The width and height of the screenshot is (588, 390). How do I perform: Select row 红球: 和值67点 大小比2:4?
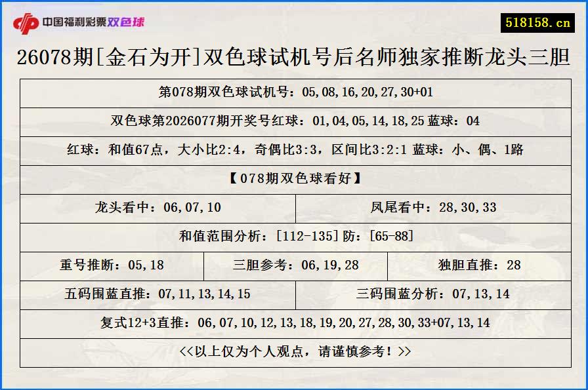pyautogui.click(x=295, y=151)
